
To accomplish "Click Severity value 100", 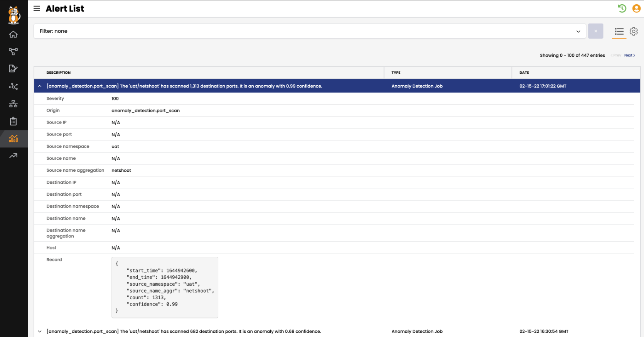I will 115,98.
